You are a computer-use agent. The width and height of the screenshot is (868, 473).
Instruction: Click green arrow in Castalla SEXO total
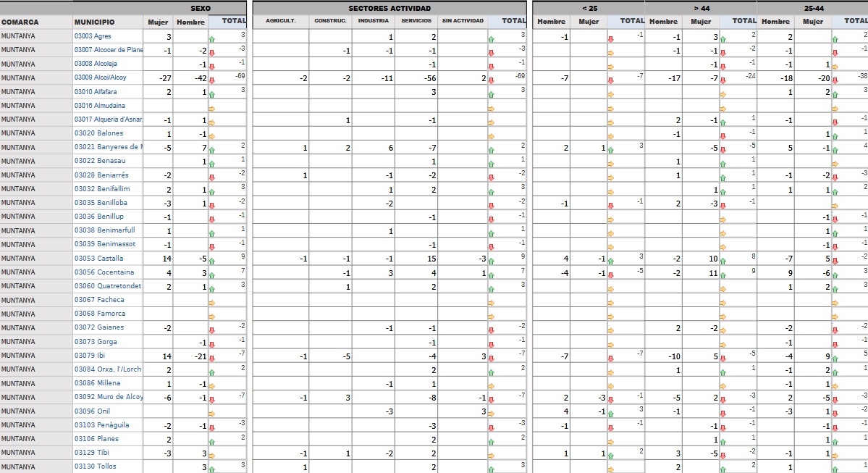tap(212, 261)
